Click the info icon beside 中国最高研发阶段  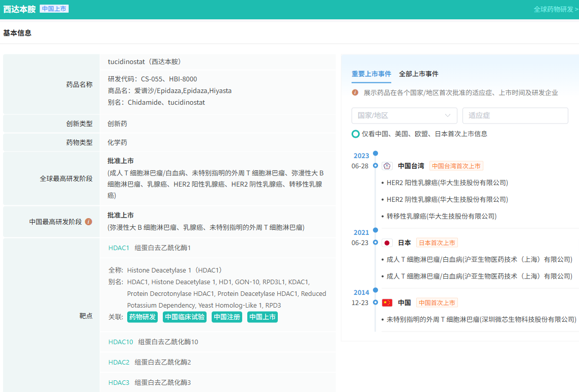89,222
